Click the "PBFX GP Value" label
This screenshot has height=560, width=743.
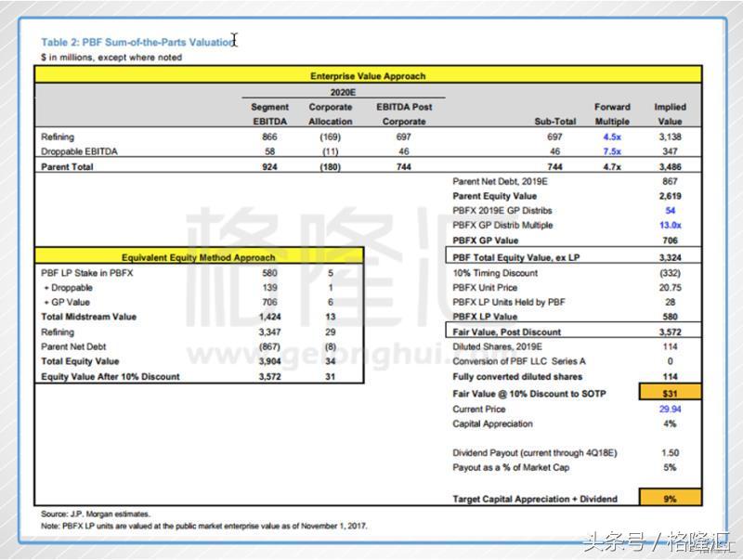(485, 241)
